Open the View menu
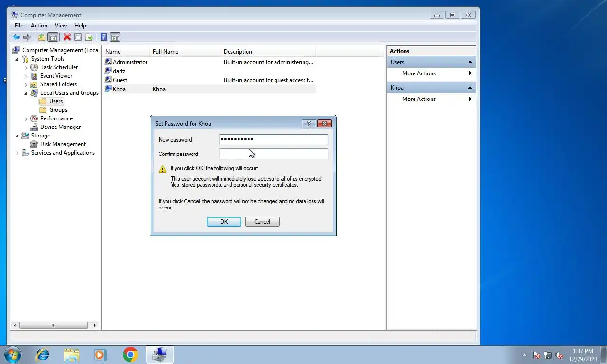The height and width of the screenshot is (364, 607). (x=61, y=26)
